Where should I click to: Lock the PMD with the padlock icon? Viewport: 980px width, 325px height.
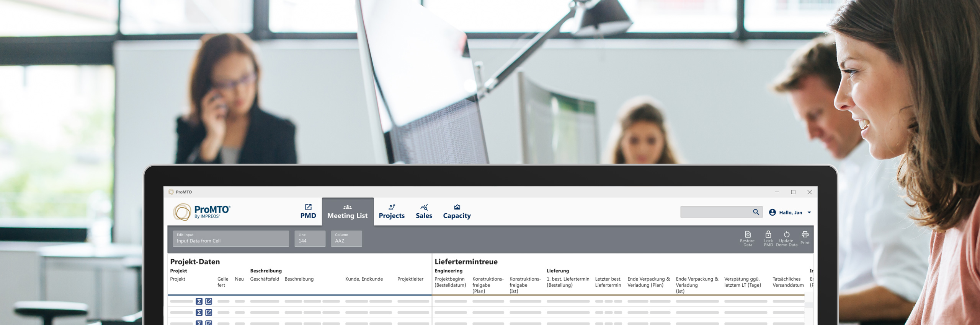coord(768,235)
